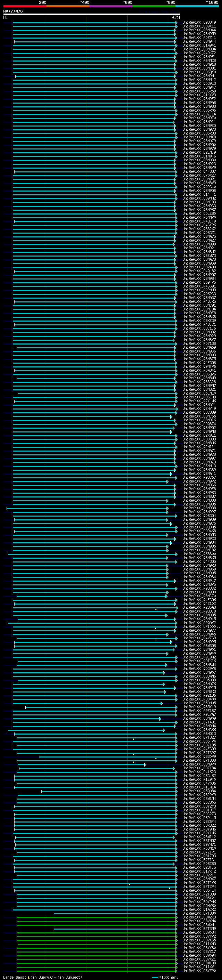Select the UniRef100_Q9TKI6 label
Viewport: 222px width, 980px height.
pos(199,661)
